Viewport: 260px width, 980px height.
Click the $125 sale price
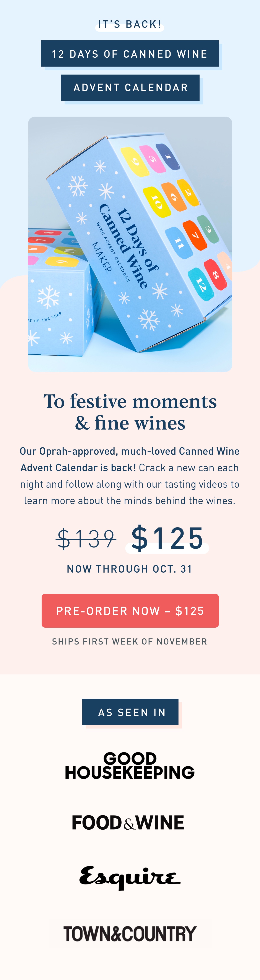(167, 538)
